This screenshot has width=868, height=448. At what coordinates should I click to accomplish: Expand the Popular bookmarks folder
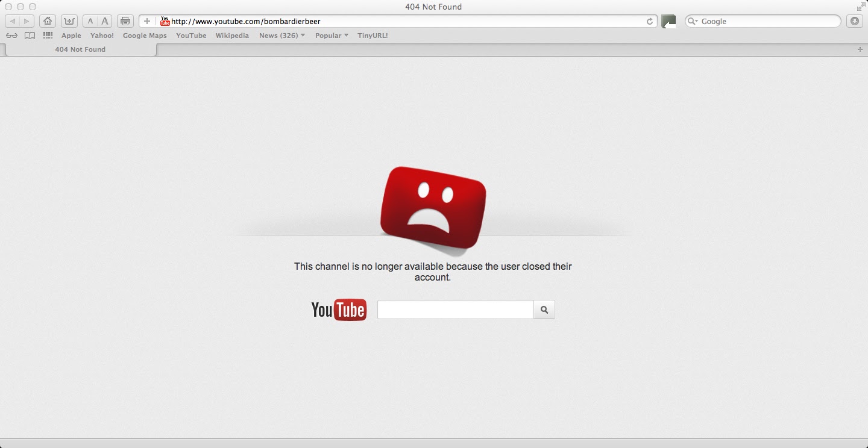click(332, 36)
